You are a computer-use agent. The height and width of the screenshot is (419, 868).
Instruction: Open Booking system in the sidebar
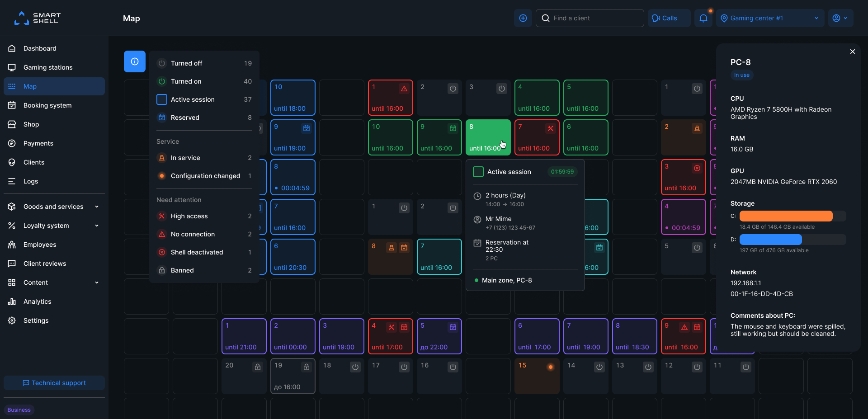[47, 105]
